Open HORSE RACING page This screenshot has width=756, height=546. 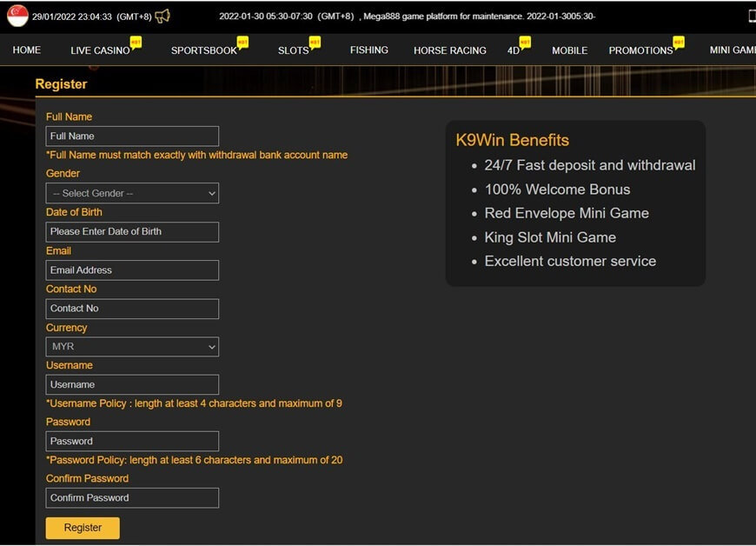[x=450, y=50]
